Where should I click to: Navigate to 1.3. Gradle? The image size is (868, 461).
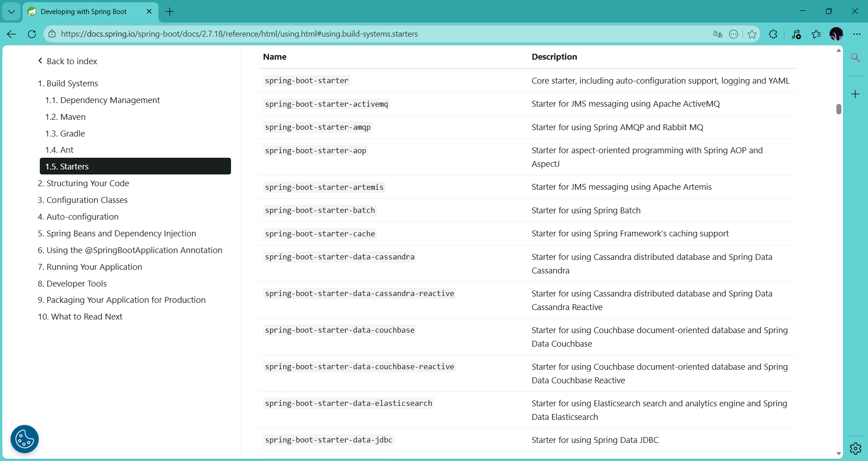click(x=65, y=133)
